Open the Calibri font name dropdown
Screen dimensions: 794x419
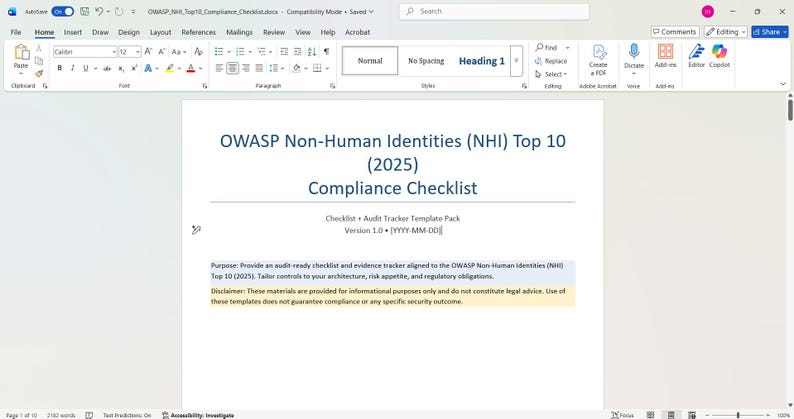(x=114, y=52)
